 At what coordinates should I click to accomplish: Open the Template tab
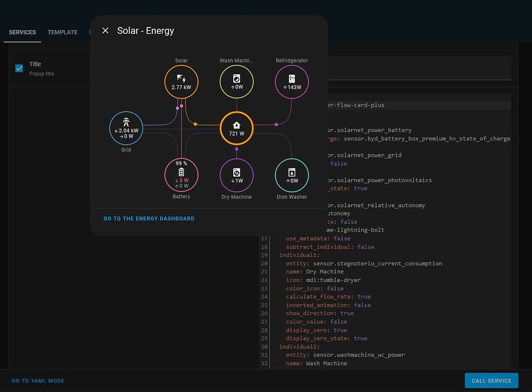point(62,32)
